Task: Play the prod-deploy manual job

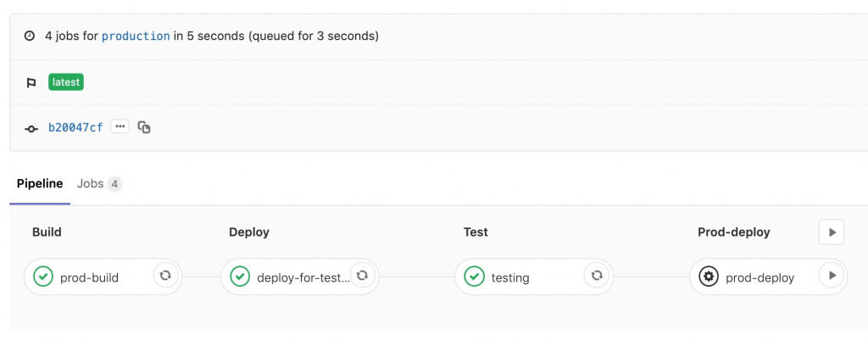Action: coord(832,276)
